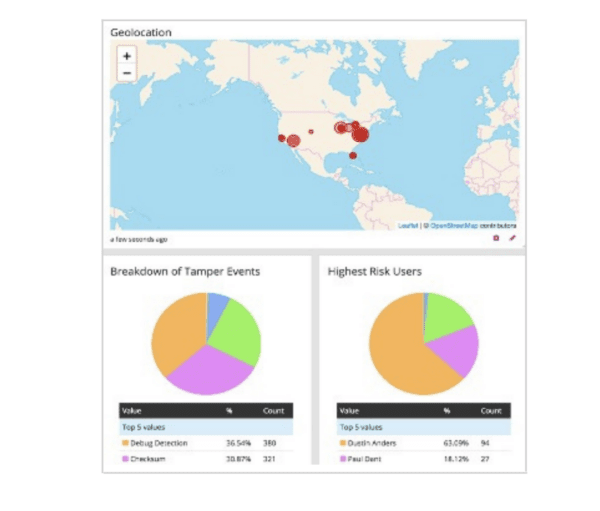Click the 'a few seconds ago' timestamp
Screen dimensions: 600x511
(139, 240)
